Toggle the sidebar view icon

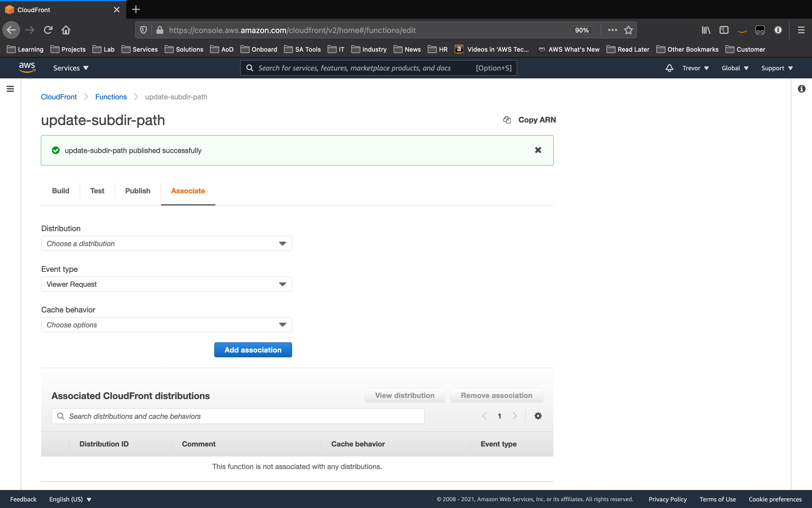pos(724,30)
